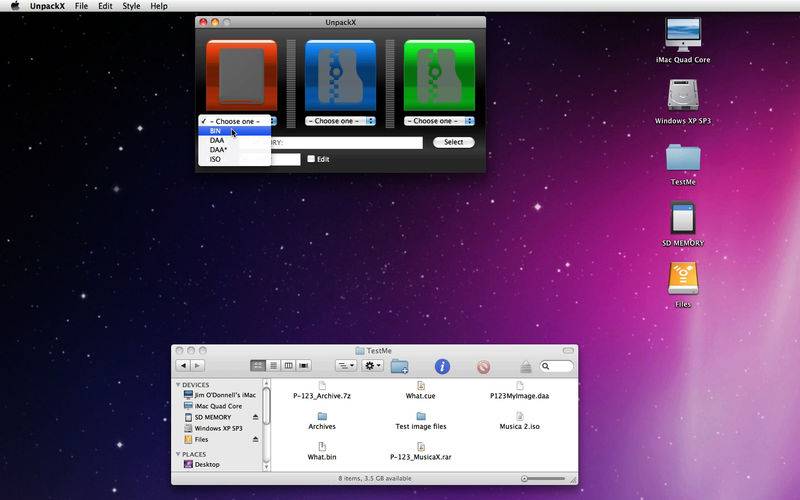800x500 pixels.
Task: Switch Finder to list view
Action: tap(273, 366)
